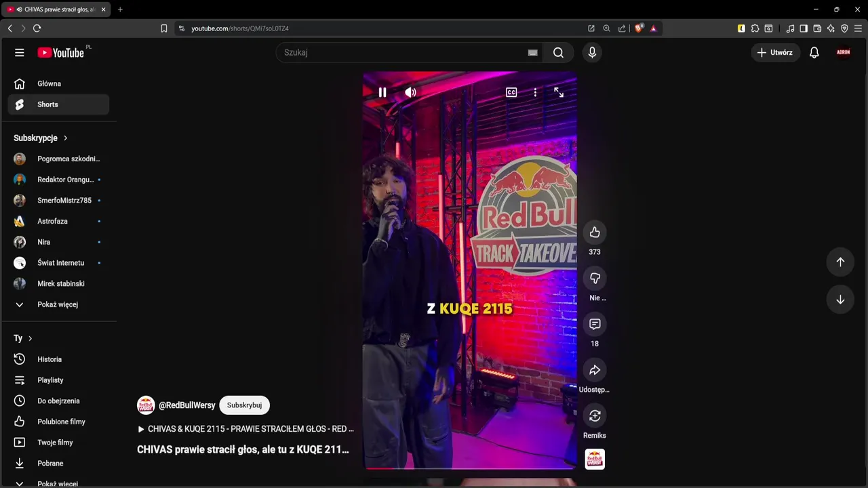
Task: Open the account avatar menu
Action: [x=844, y=52]
